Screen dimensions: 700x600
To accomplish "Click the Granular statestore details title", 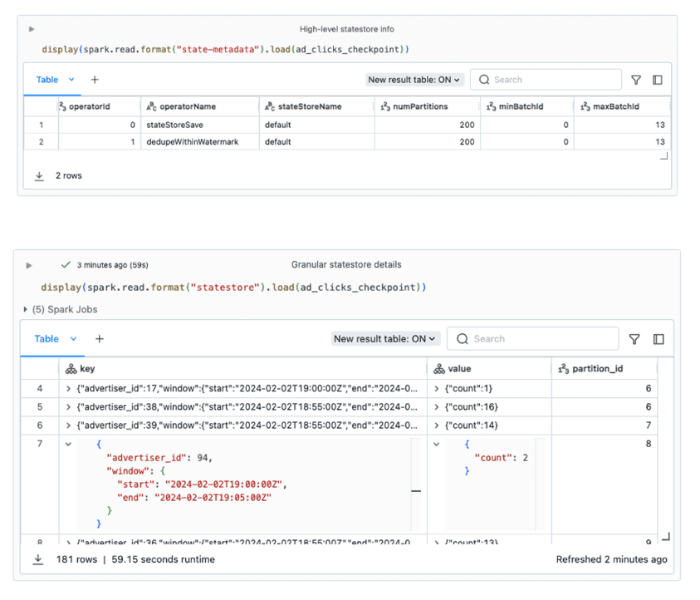I will pyautogui.click(x=346, y=264).
